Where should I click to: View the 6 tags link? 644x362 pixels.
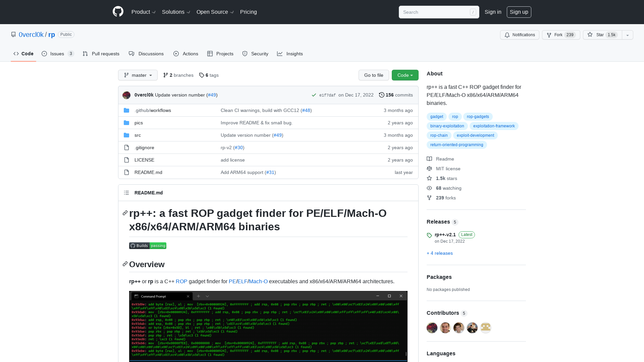click(209, 75)
